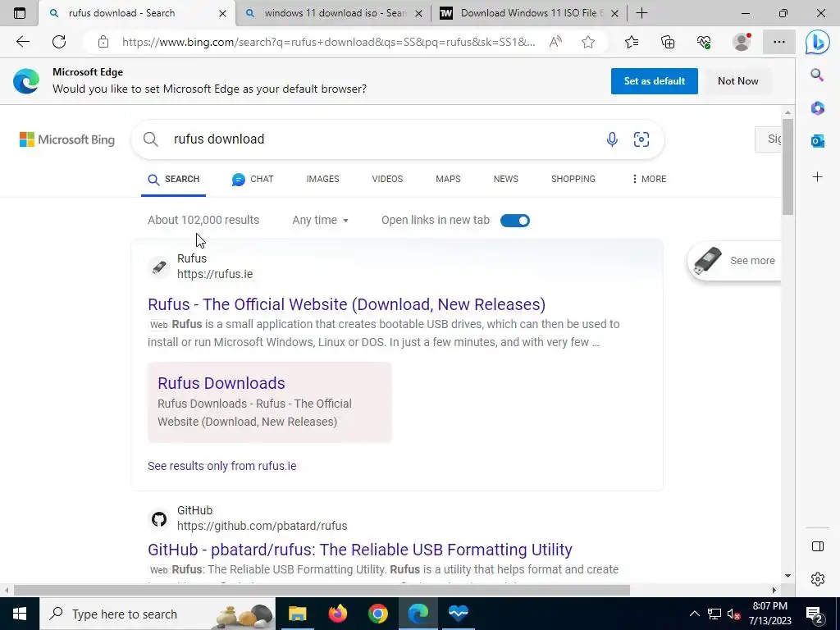Expand the Any time filter dropdown
The height and width of the screenshot is (630, 840).
click(321, 220)
